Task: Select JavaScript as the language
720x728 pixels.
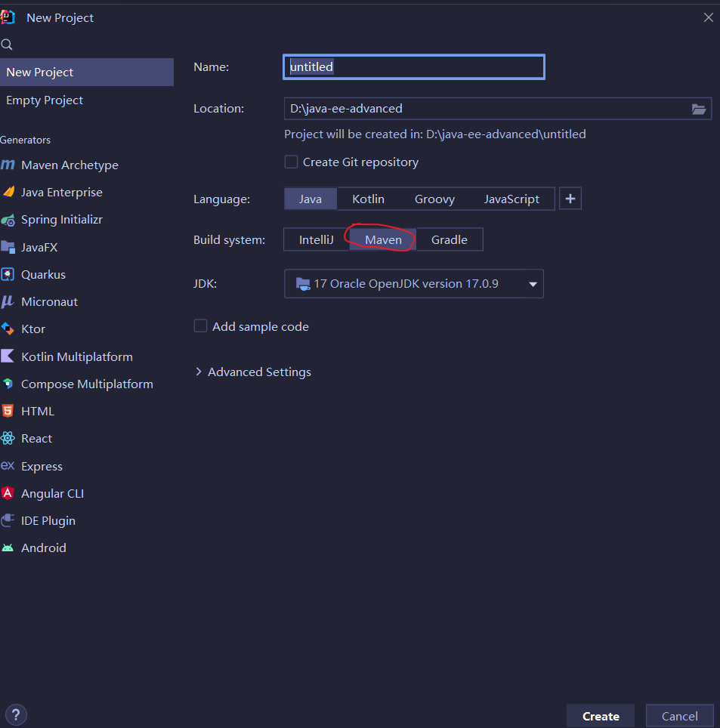Action: click(511, 199)
